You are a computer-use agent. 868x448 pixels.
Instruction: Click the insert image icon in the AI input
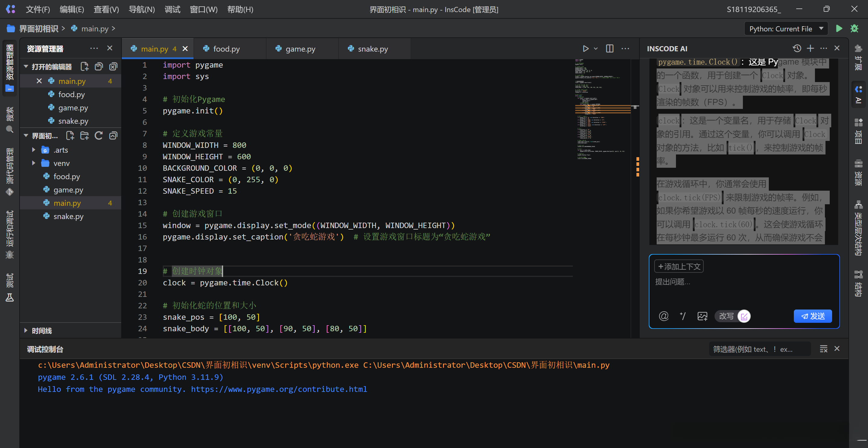(702, 316)
